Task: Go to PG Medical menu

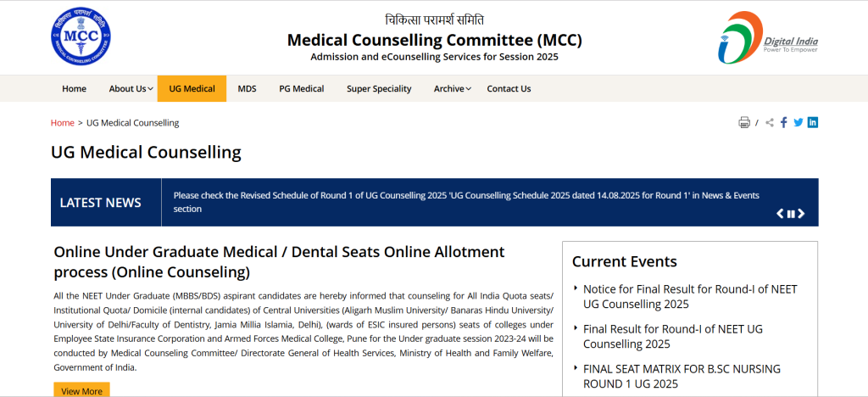Action: (301, 88)
